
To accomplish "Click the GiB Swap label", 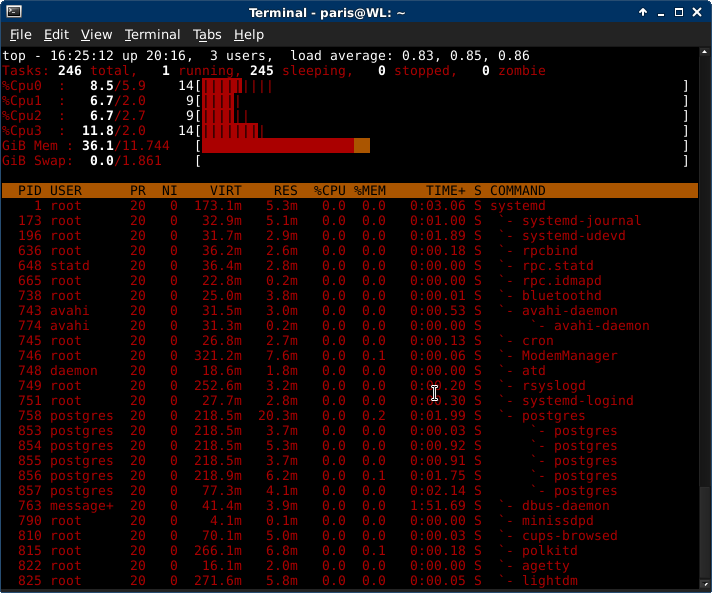I will 37,161.
